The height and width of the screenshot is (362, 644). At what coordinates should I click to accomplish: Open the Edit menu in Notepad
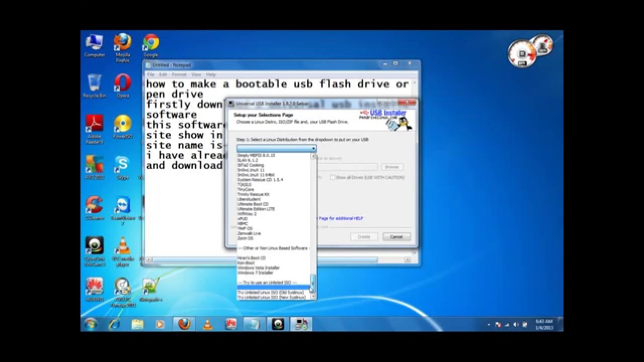coord(163,74)
